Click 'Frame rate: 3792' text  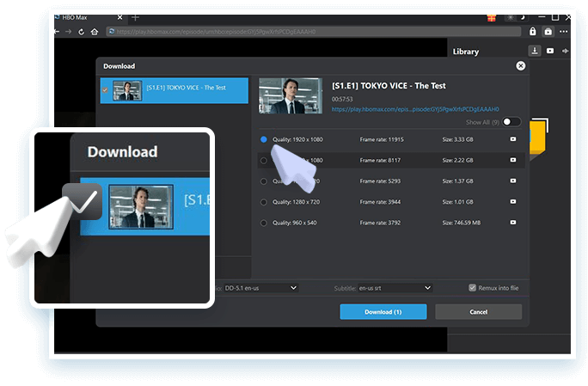[380, 223]
